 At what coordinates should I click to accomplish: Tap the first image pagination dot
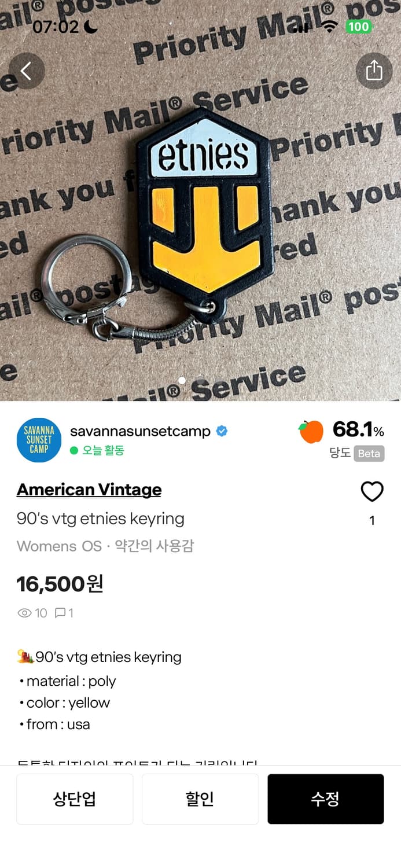click(x=182, y=380)
